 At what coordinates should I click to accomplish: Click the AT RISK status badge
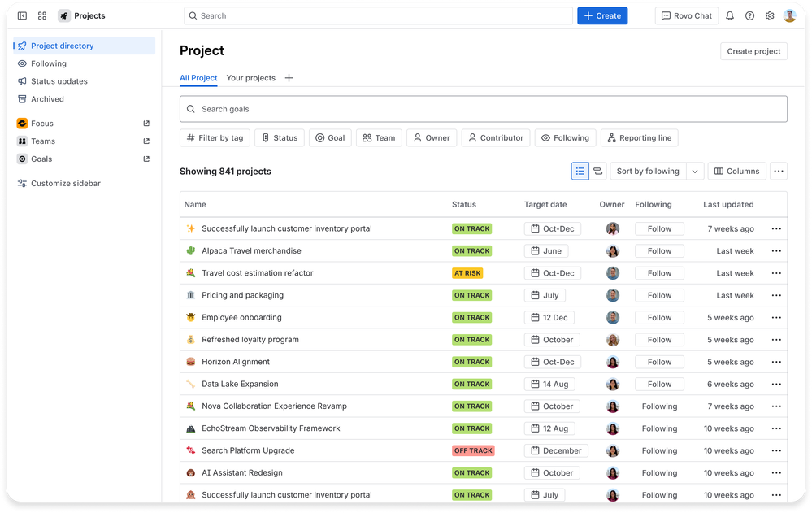(x=467, y=273)
